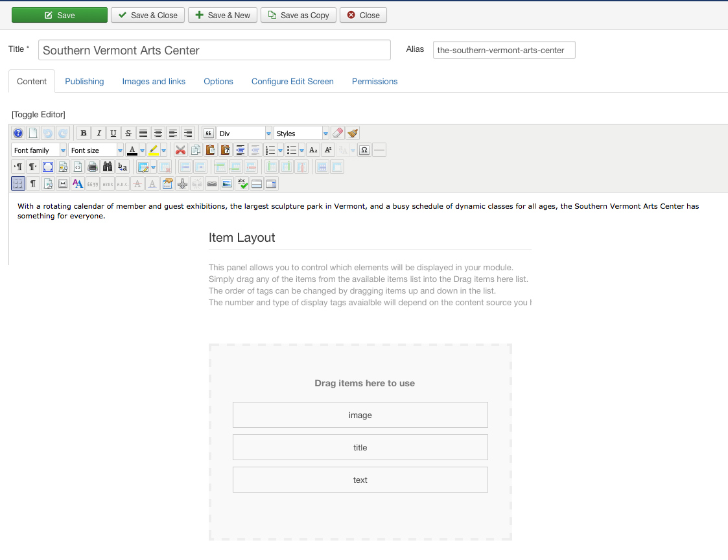The image size is (728, 560).
Task: Click the Close button
Action: pos(363,15)
